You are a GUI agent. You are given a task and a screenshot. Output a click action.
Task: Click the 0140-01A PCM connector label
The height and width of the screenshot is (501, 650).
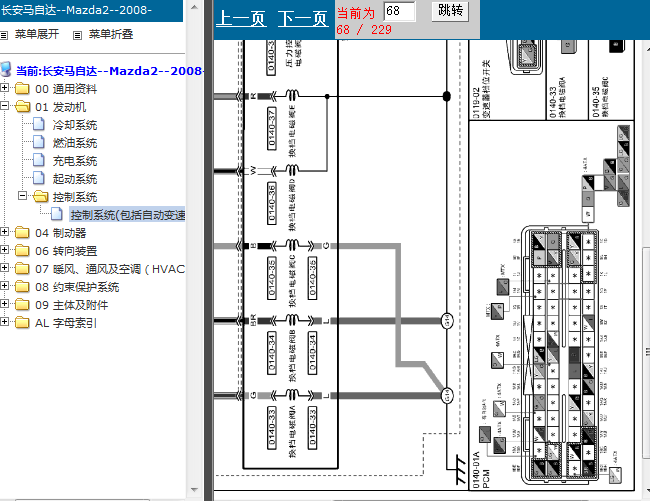coord(480,470)
